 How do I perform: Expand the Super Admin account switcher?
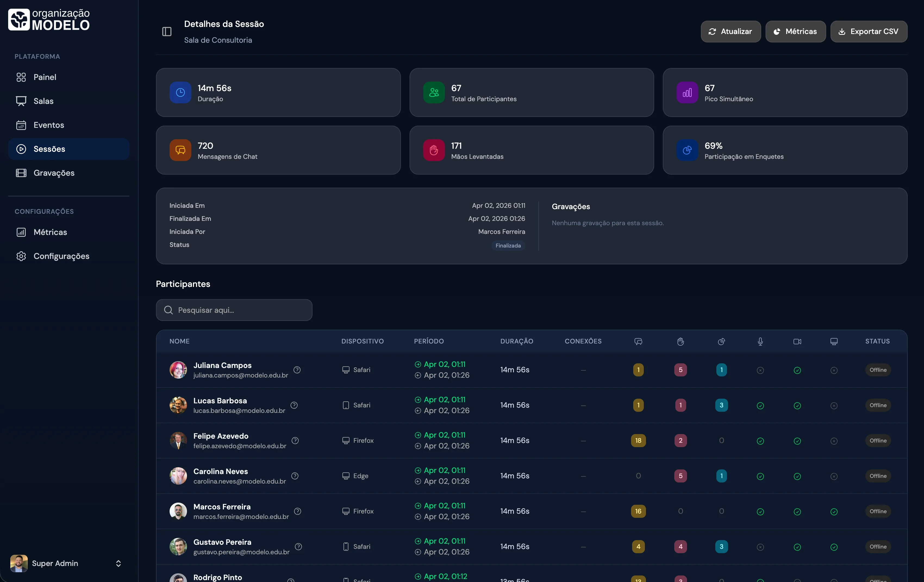[118, 563]
